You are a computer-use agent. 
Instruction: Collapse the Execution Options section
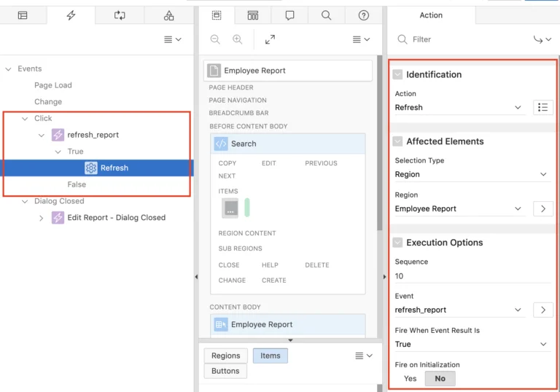[x=397, y=243]
